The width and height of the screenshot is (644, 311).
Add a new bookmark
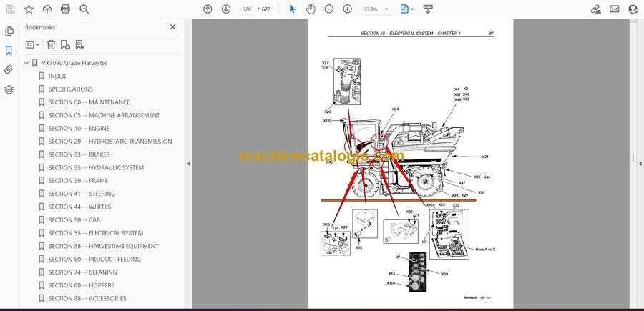(x=65, y=45)
